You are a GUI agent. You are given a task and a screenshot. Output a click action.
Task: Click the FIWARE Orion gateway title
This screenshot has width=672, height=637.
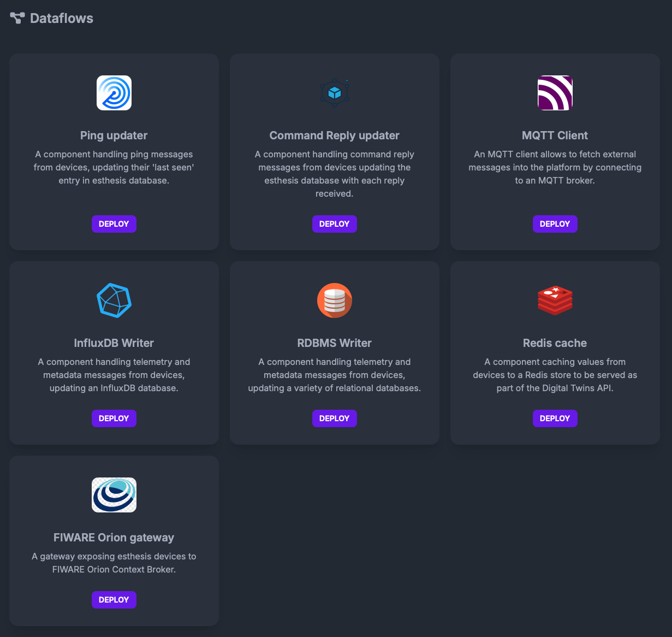pos(114,538)
